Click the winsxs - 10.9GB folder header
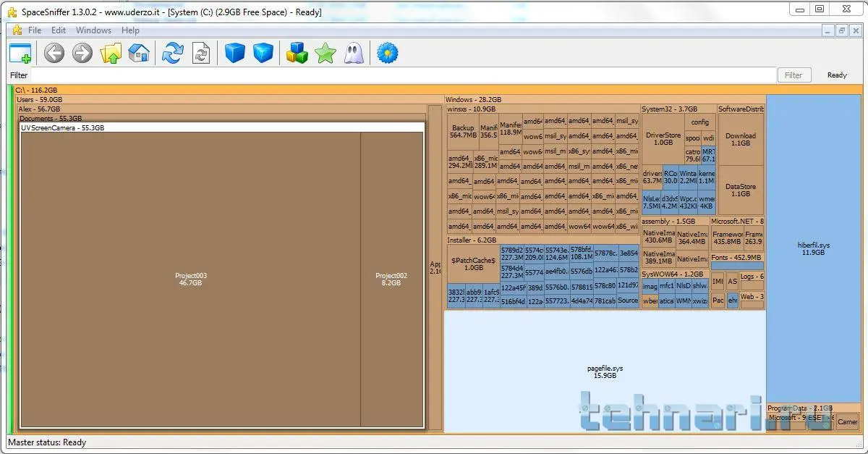868x454 pixels. (x=543, y=109)
